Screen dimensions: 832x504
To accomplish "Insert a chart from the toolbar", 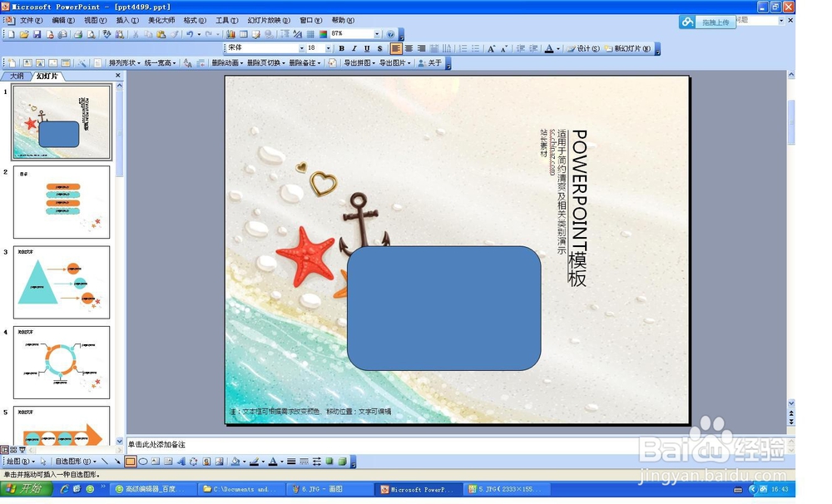I will pyautogui.click(x=230, y=34).
